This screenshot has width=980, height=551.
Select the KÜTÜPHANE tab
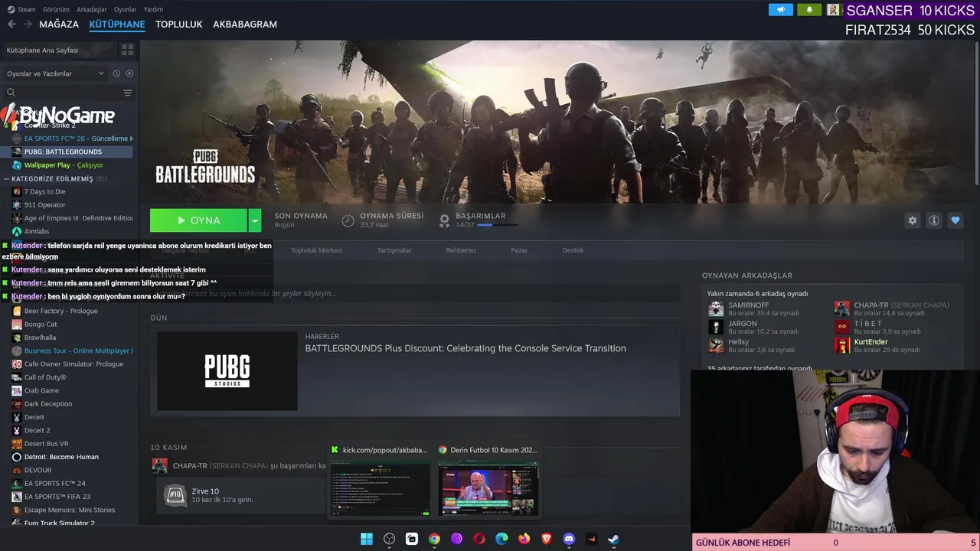(117, 24)
